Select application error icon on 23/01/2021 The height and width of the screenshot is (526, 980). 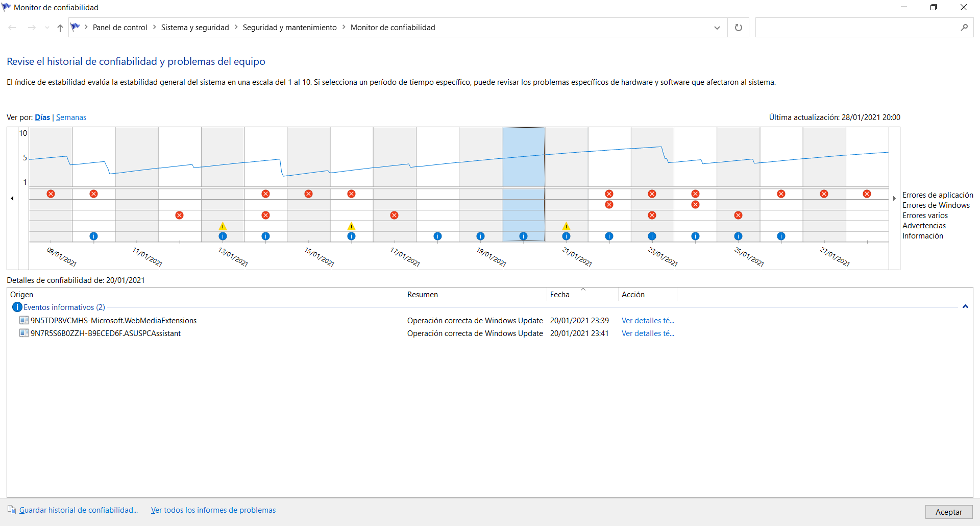652,194
